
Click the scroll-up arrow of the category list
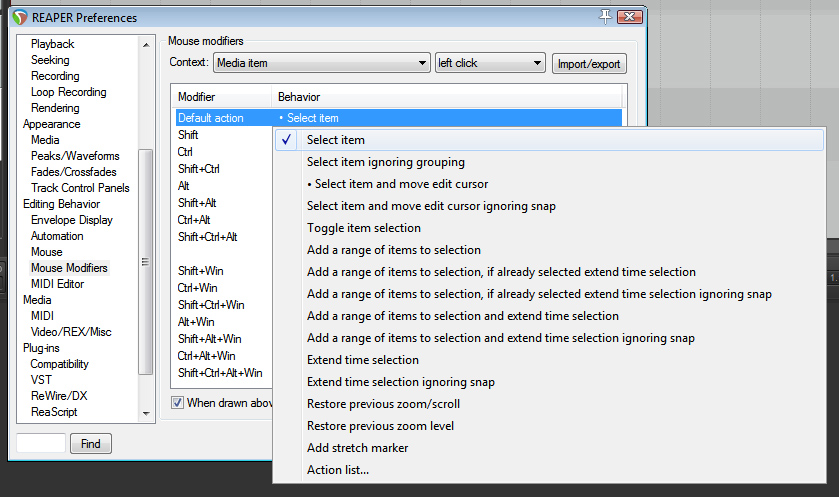(146, 44)
